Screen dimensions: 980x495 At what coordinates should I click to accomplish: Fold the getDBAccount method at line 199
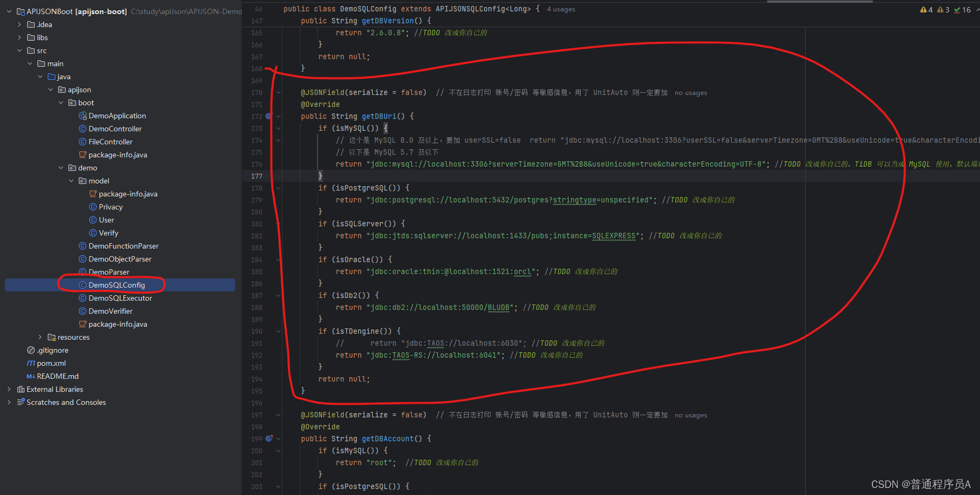click(x=278, y=439)
